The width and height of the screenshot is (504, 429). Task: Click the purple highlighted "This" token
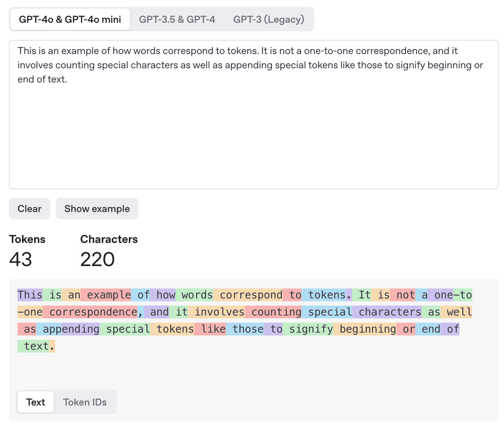[30, 295]
